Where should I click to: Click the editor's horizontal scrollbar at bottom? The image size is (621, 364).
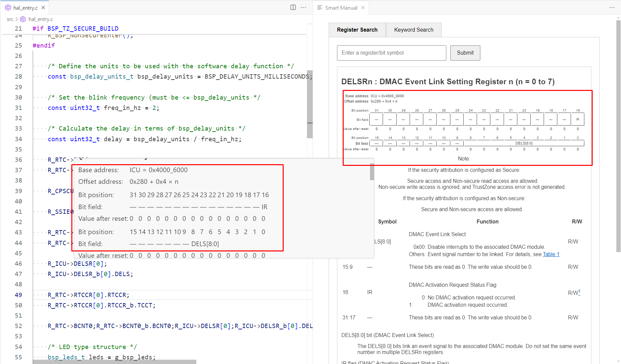[x=114, y=362]
